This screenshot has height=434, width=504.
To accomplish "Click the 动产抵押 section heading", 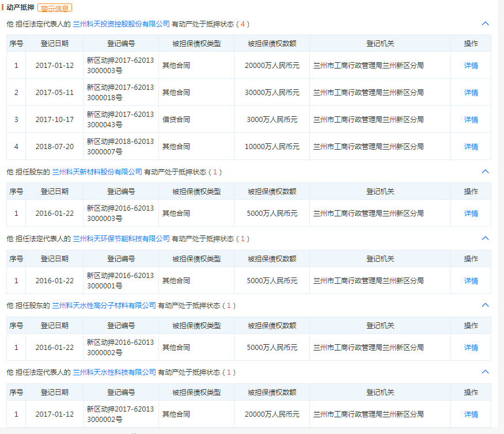I will [x=20, y=7].
